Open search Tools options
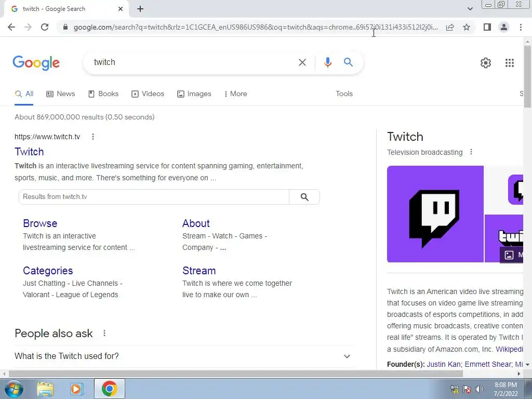 344,94
